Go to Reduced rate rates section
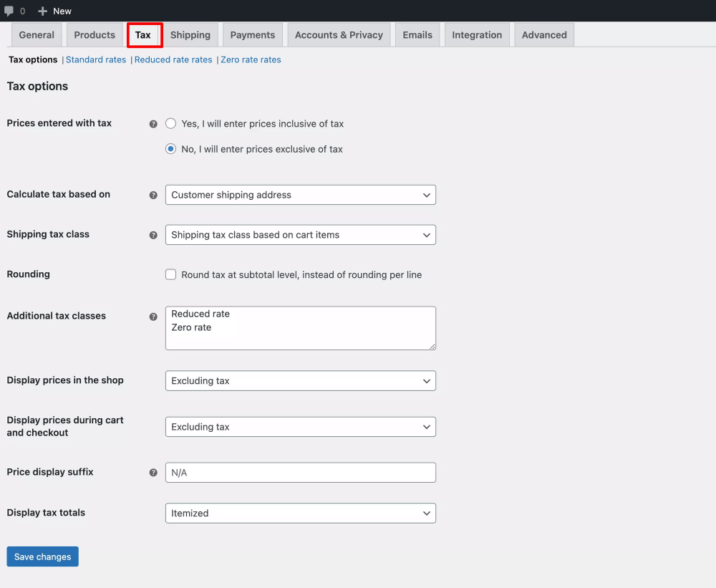The height and width of the screenshot is (588, 716). (x=173, y=59)
